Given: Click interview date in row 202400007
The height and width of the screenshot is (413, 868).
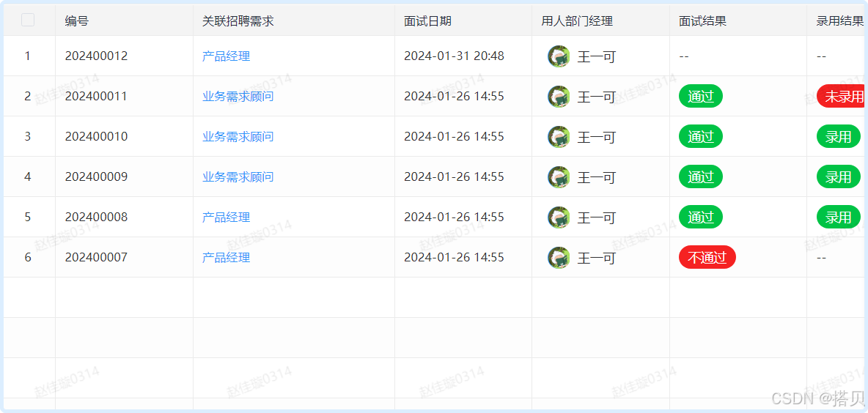Looking at the screenshot, I should point(454,258).
